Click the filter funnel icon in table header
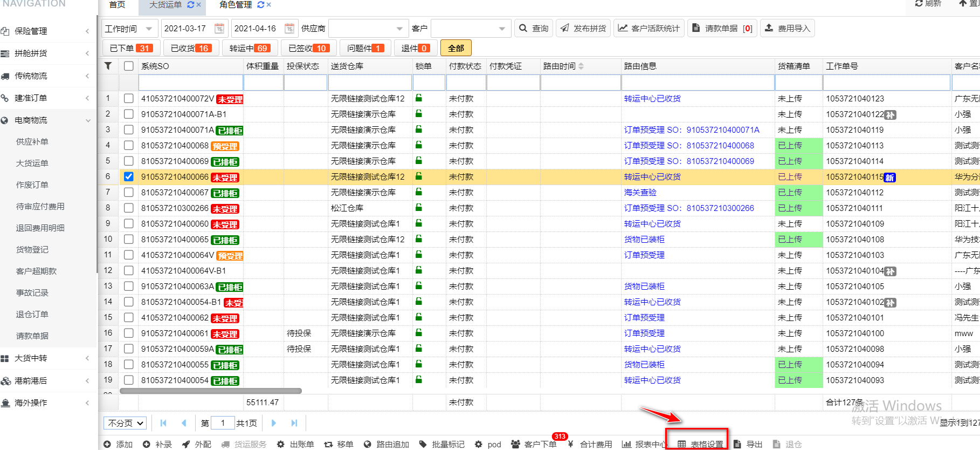 [108, 66]
